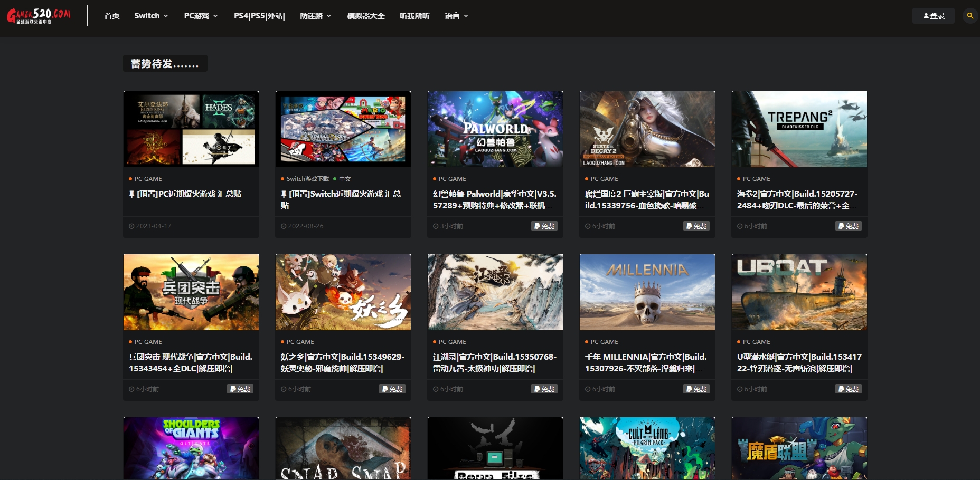This screenshot has width=980, height=480.
Task: Click the 登录 login button
Action: (934, 16)
